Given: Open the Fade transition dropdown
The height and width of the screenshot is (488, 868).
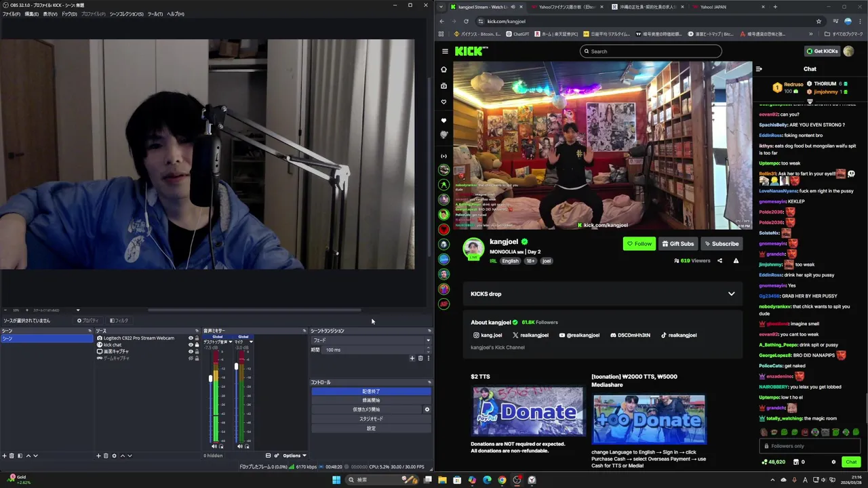Looking at the screenshot, I should (371, 340).
